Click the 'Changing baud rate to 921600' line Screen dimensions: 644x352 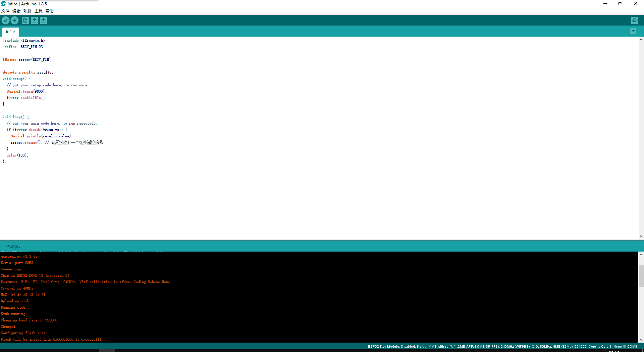pos(29,320)
